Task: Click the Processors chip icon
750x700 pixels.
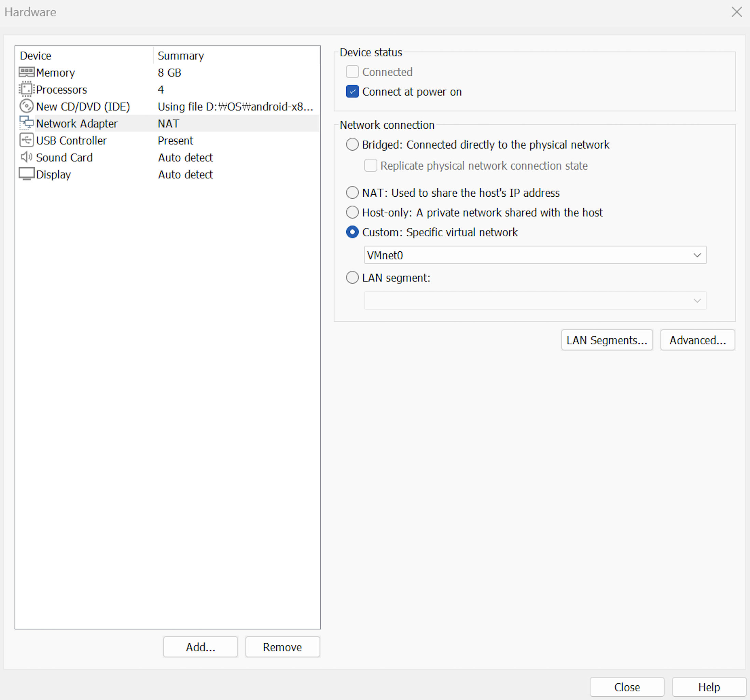Action: pos(26,89)
